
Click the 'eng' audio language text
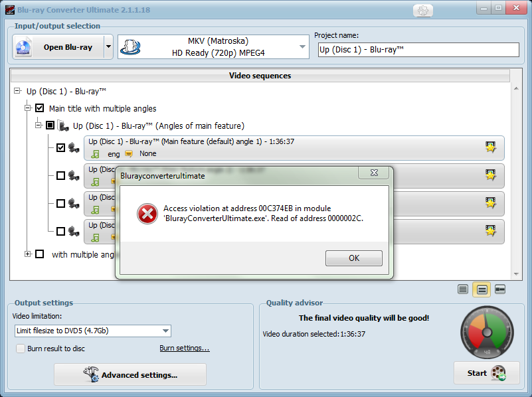coord(114,154)
